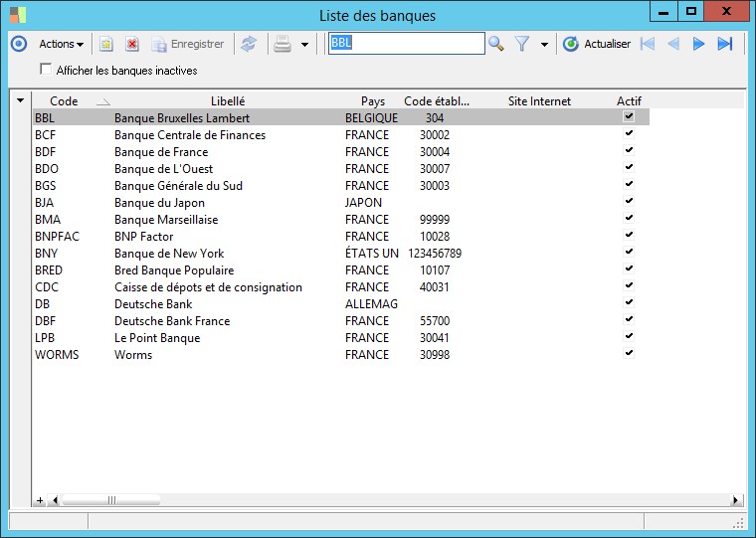Select the Banque de France row
756x538 pixels.
click(x=161, y=152)
